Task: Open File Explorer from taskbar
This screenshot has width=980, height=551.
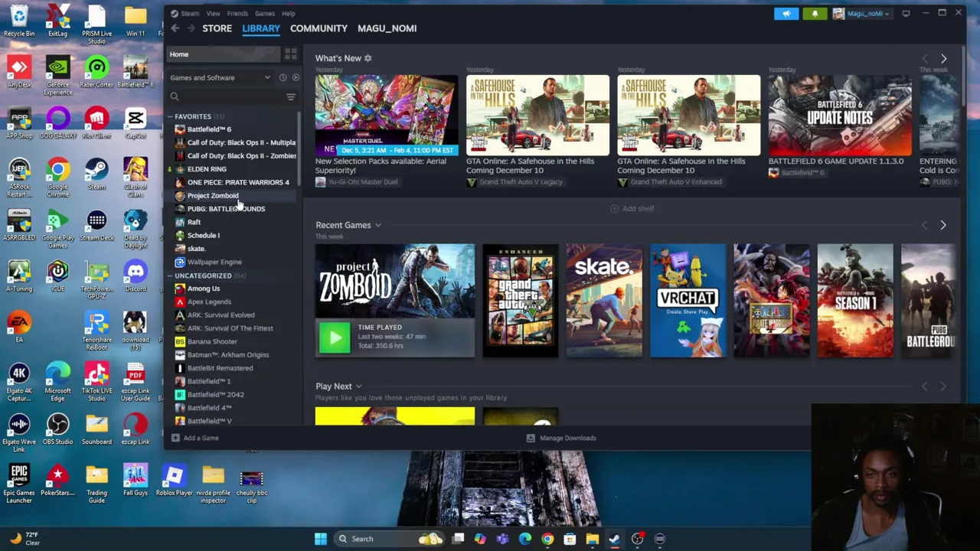Action: point(592,539)
